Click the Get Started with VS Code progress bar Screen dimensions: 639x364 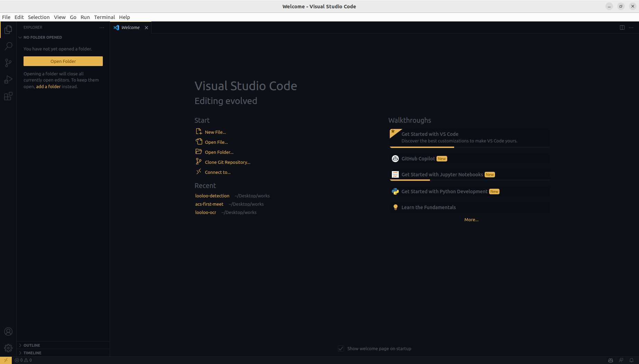tap(470, 147)
